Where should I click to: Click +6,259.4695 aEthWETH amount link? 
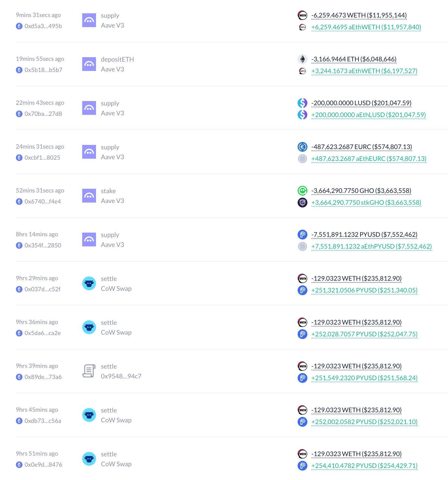click(366, 27)
